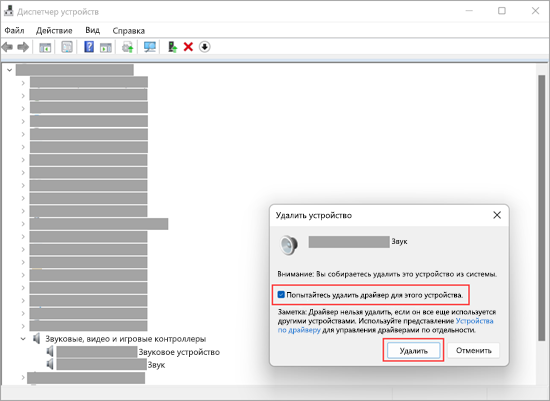Click the vertical scrollbar of device tree
The height and width of the screenshot is (401, 550).
pos(542,207)
